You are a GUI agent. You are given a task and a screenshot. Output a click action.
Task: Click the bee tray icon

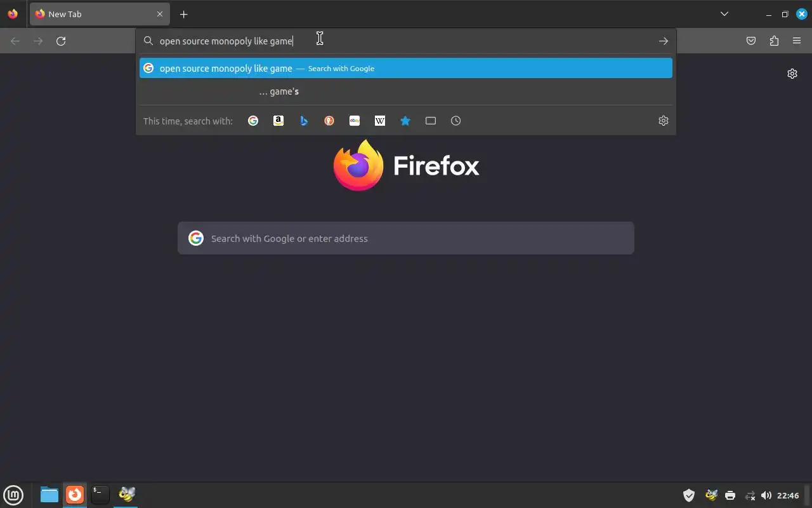click(x=711, y=495)
